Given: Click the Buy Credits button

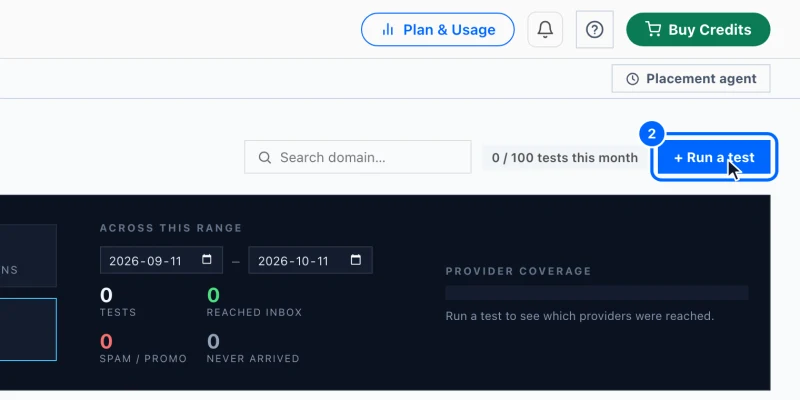Looking at the screenshot, I should pyautogui.click(x=698, y=30).
